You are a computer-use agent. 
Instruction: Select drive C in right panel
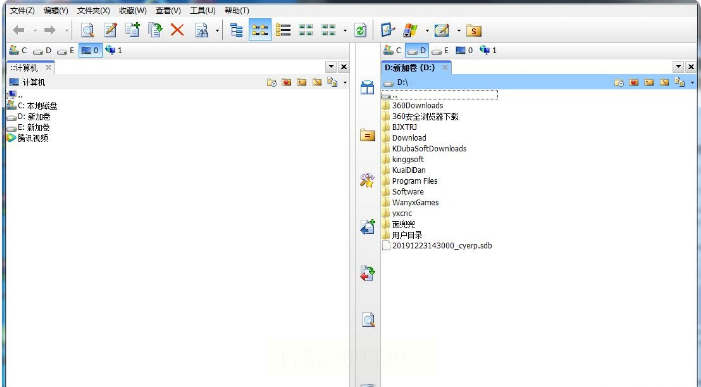393,50
